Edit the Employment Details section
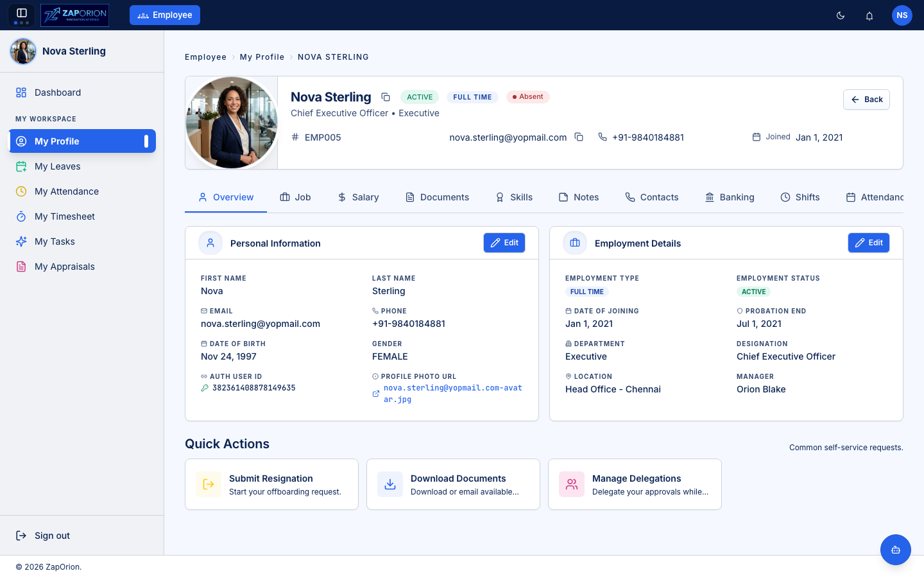This screenshot has width=924, height=578. pos(869,243)
